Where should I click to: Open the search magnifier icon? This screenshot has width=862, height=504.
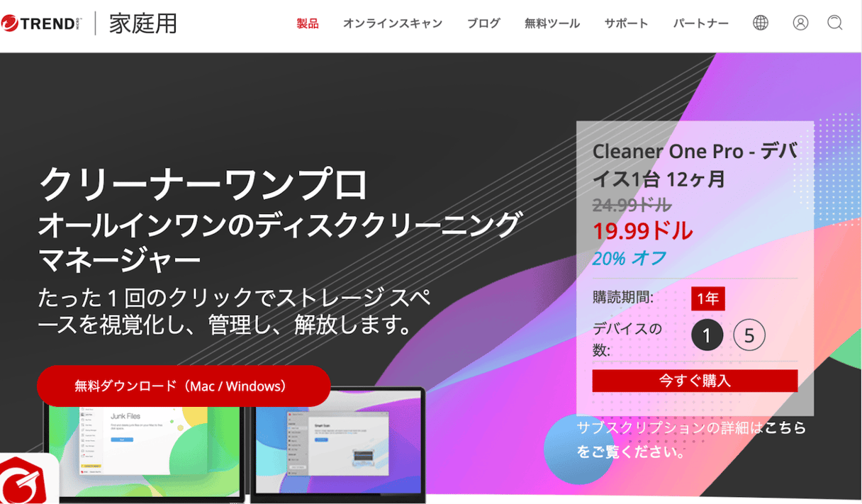(x=834, y=23)
